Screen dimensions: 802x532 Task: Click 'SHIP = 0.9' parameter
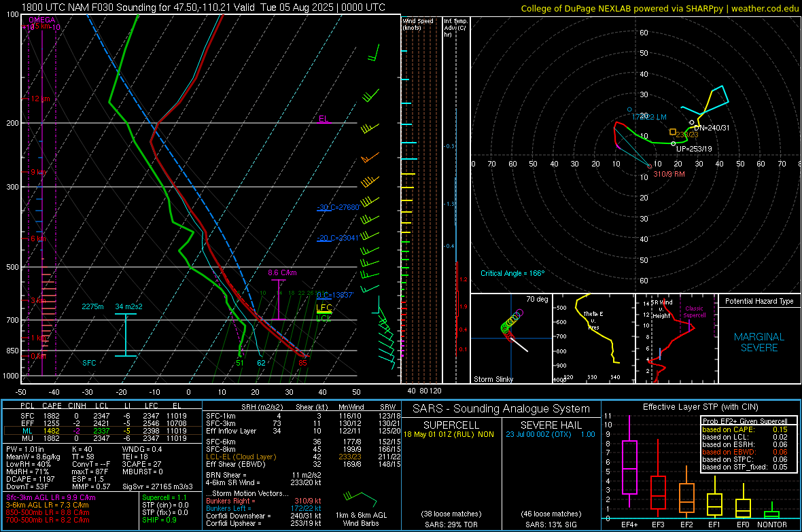[x=159, y=520]
